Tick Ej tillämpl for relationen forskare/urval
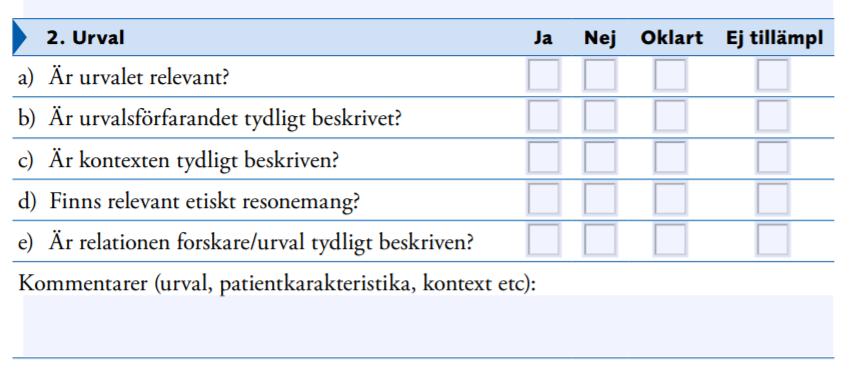The image size is (850, 384). coord(773,240)
